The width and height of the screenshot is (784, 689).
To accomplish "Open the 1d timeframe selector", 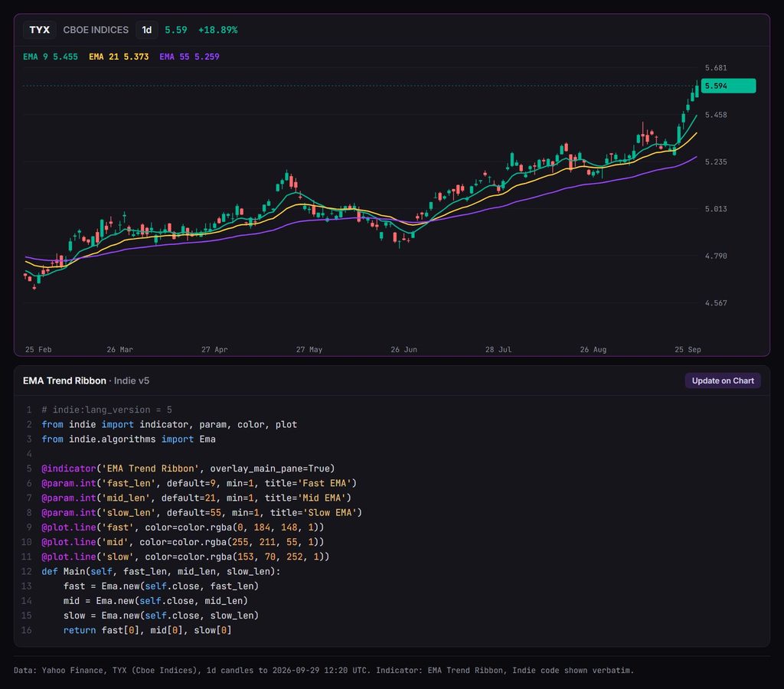I will click(146, 30).
